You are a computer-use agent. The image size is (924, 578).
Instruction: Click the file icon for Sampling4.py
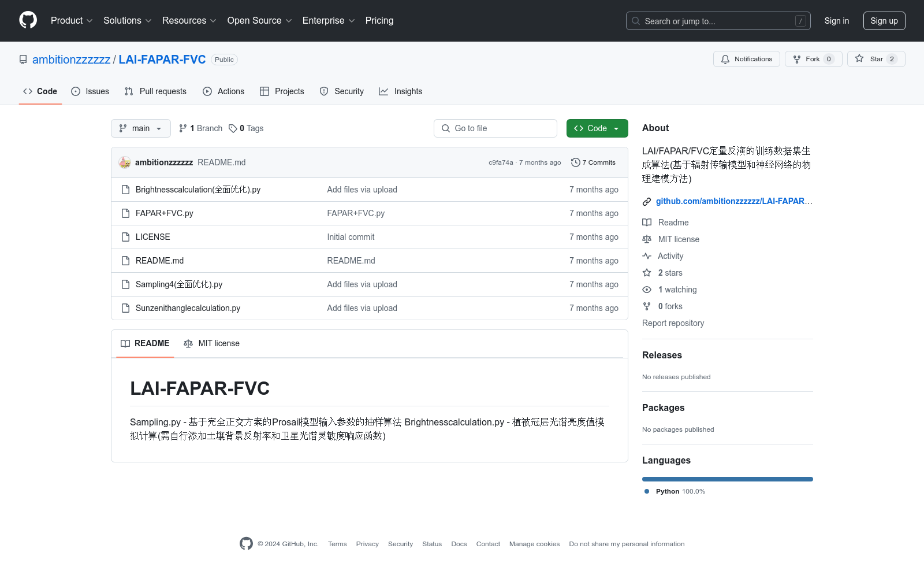[125, 284]
